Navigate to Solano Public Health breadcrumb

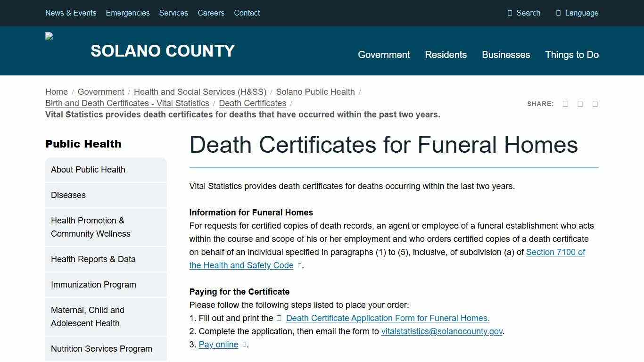click(x=315, y=92)
